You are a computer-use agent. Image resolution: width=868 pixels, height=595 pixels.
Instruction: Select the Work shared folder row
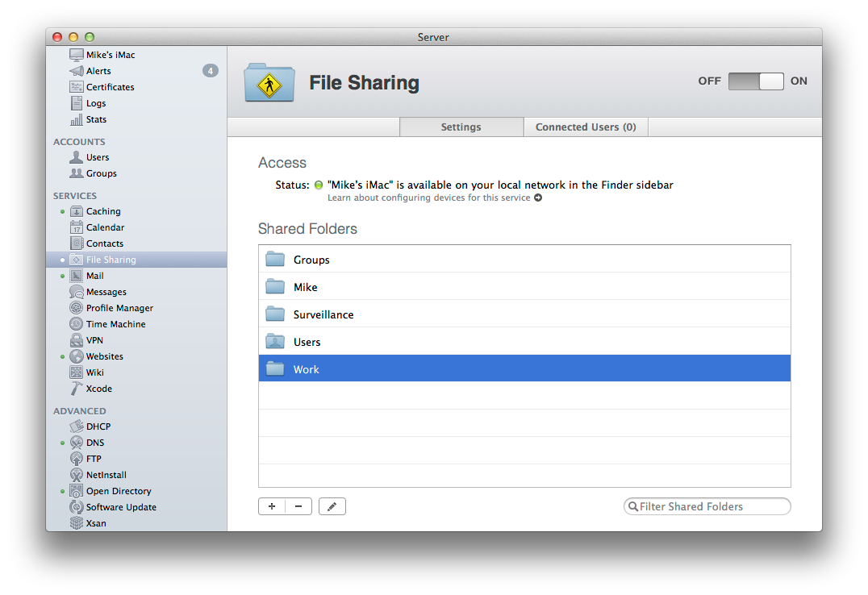pyautogui.click(x=524, y=368)
